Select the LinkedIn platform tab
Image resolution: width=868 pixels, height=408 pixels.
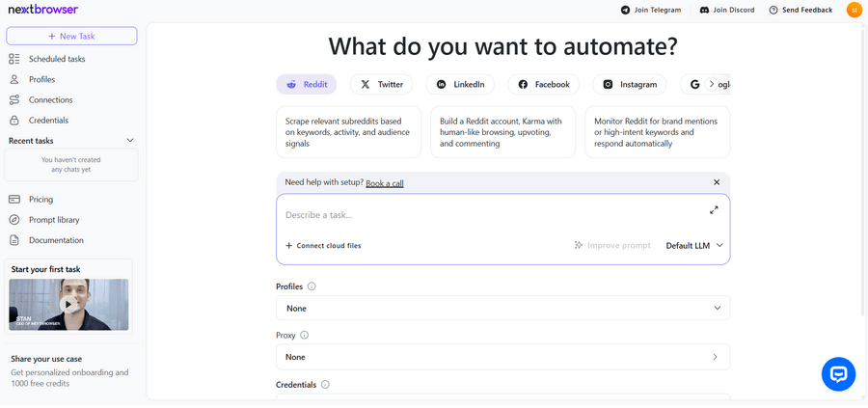(x=460, y=85)
